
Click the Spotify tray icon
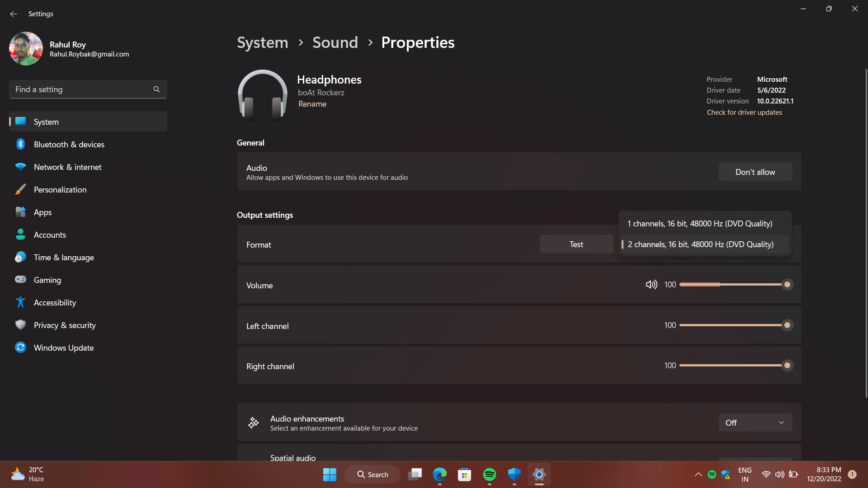(x=712, y=474)
